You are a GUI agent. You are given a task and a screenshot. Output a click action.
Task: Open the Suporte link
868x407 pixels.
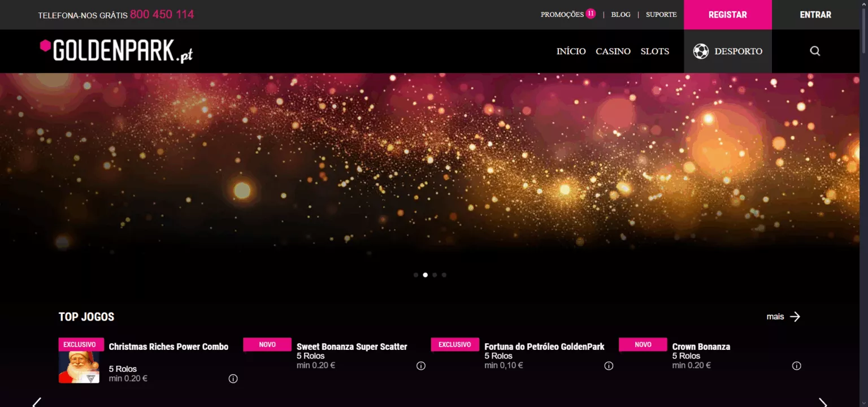pos(661,15)
